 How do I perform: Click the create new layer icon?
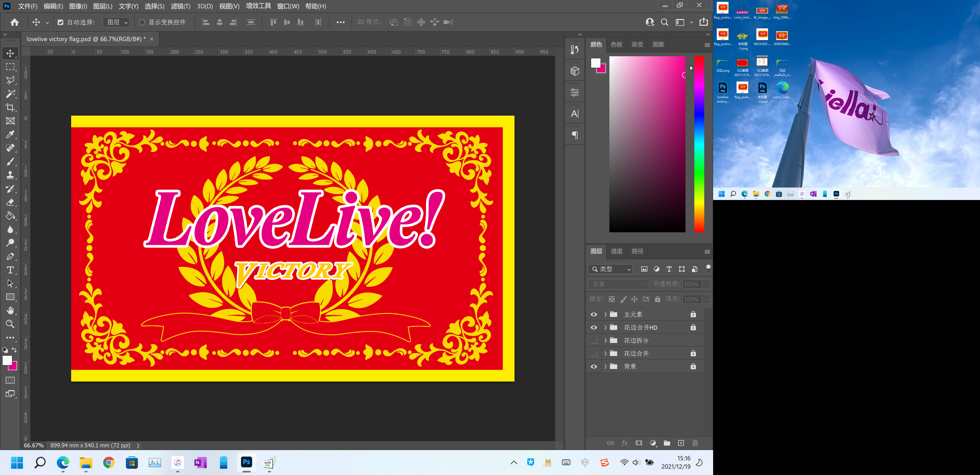pos(681,443)
